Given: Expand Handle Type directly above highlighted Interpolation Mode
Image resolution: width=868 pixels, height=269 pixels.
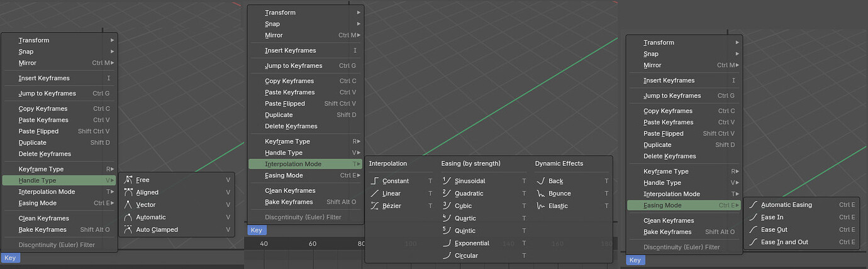Looking at the screenshot, I should [306, 153].
